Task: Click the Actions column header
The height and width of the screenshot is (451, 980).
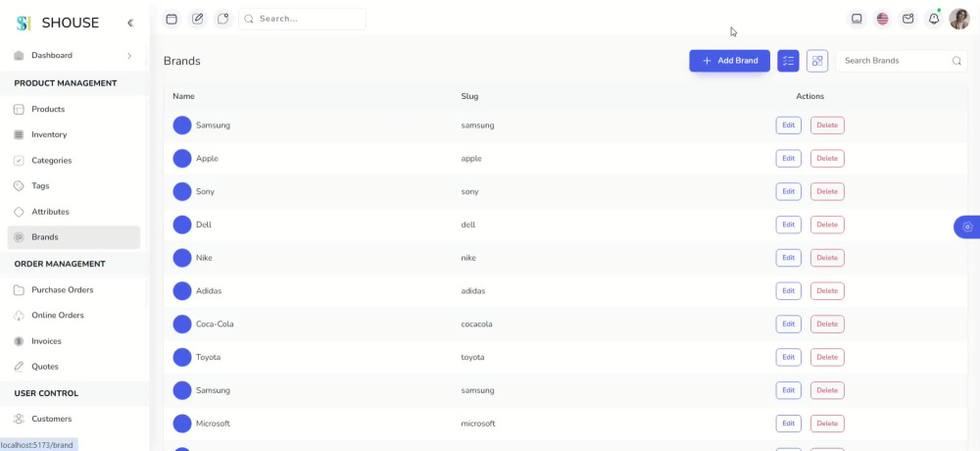Action: point(810,96)
